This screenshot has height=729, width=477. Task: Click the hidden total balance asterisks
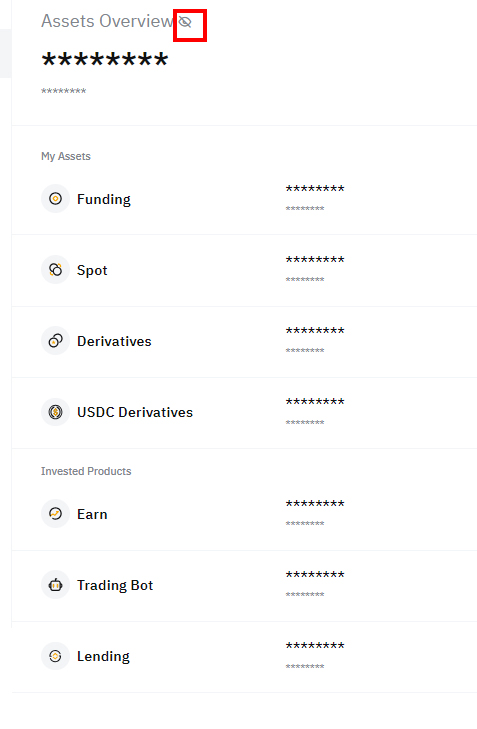105,60
